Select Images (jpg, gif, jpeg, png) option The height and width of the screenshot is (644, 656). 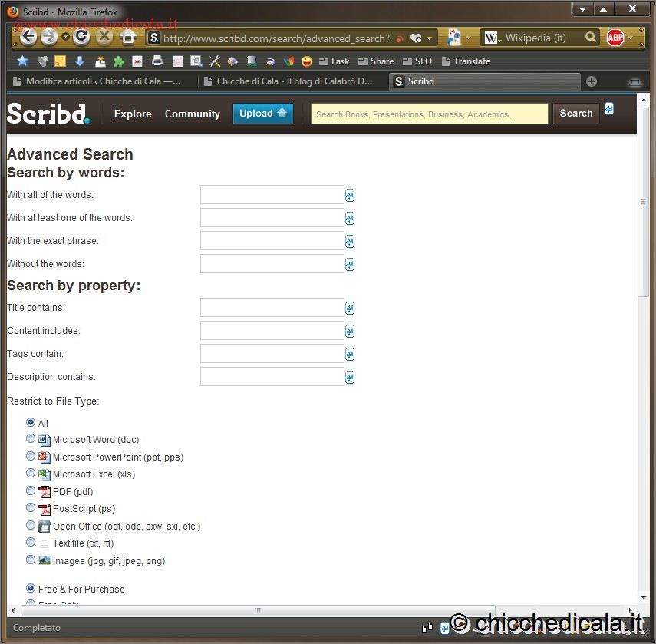coord(31,560)
